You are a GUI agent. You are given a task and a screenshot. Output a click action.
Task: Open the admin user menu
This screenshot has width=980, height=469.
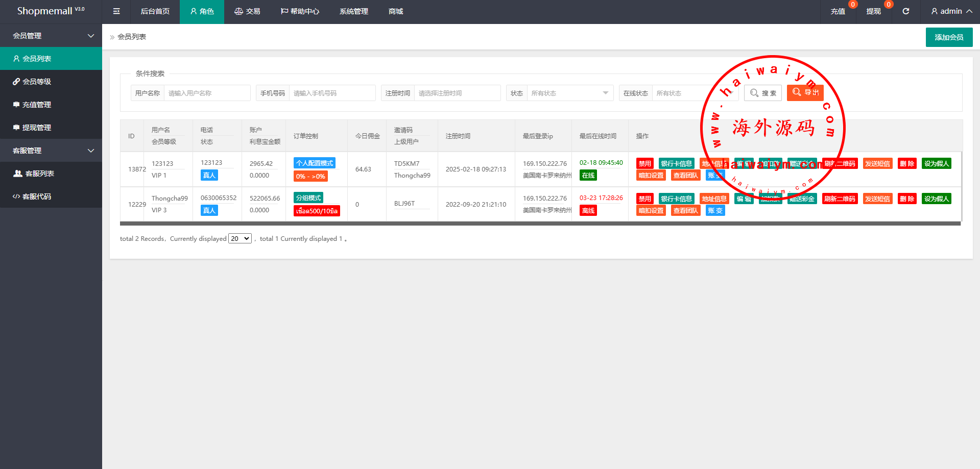click(x=951, y=11)
